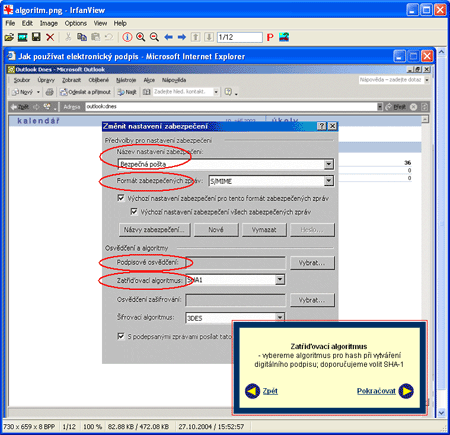Start the IrfanView Slideshow icon
450x435 pixels.
click(23, 37)
